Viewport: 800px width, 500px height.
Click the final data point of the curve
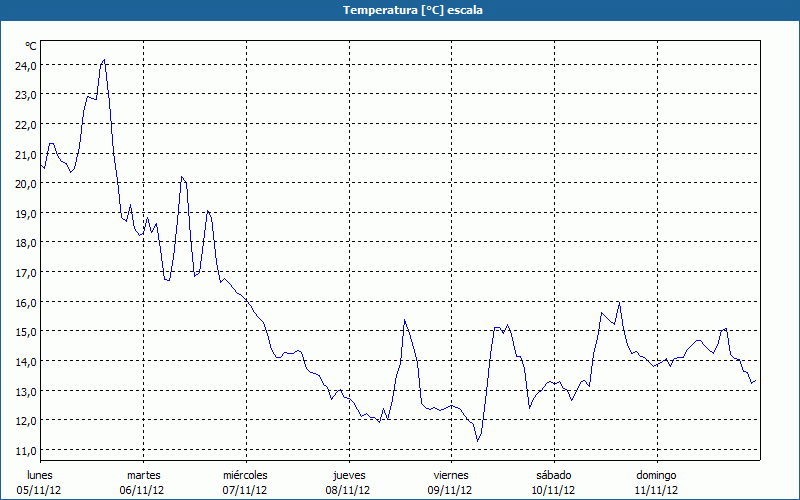pyautogui.click(x=756, y=381)
